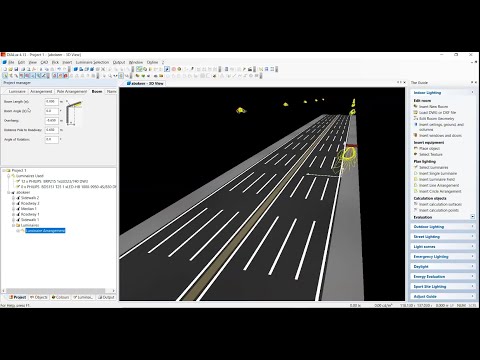Click the Open project folder icon
The height and width of the screenshot is (360, 480).
coord(10,69)
